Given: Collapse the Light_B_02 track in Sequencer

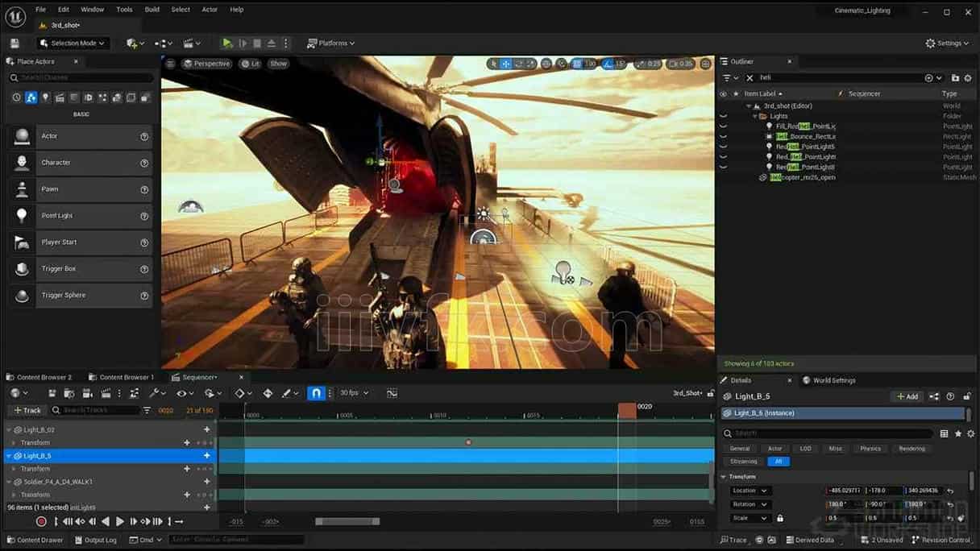Looking at the screenshot, I should point(10,430).
